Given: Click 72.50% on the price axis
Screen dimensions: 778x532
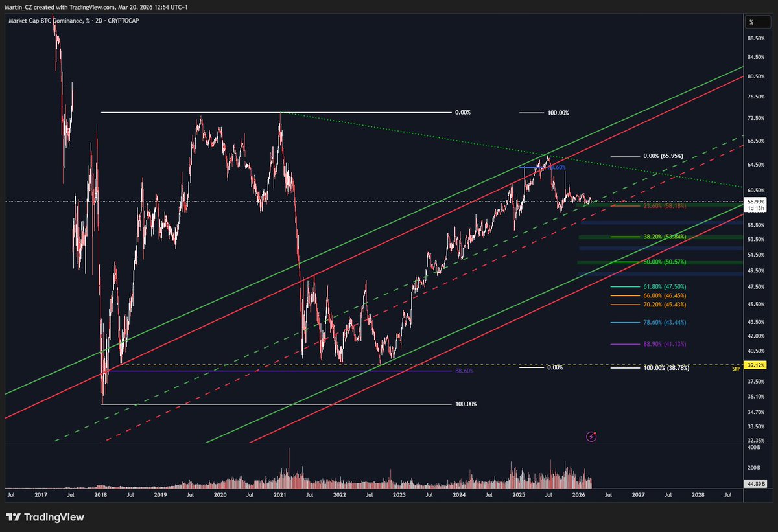Looking at the screenshot, I should pyautogui.click(x=756, y=119).
